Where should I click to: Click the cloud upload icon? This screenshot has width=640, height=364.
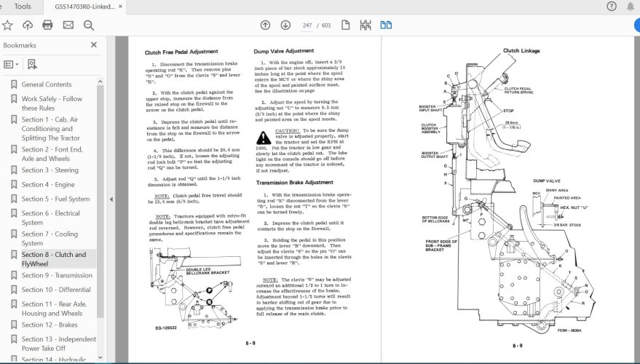pyautogui.click(x=28, y=25)
